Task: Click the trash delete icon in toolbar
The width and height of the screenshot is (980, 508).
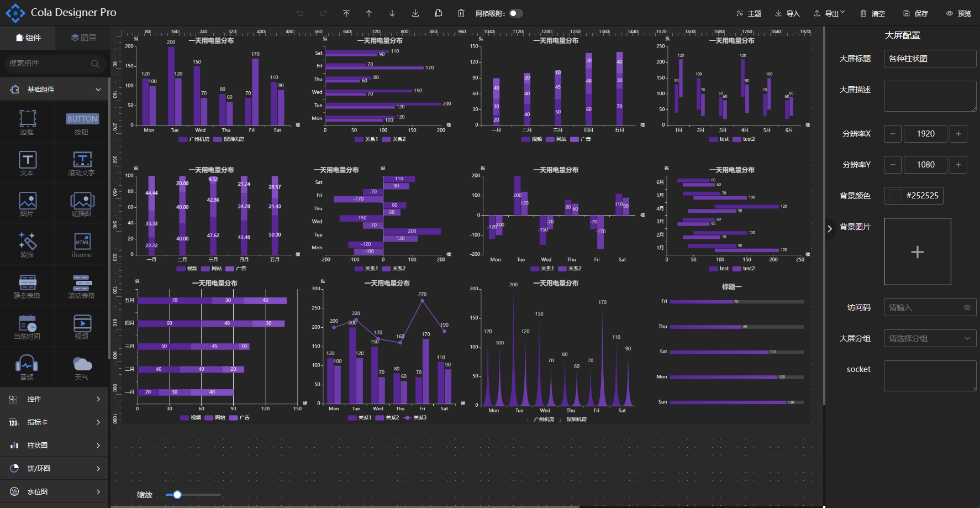Action: (x=461, y=13)
